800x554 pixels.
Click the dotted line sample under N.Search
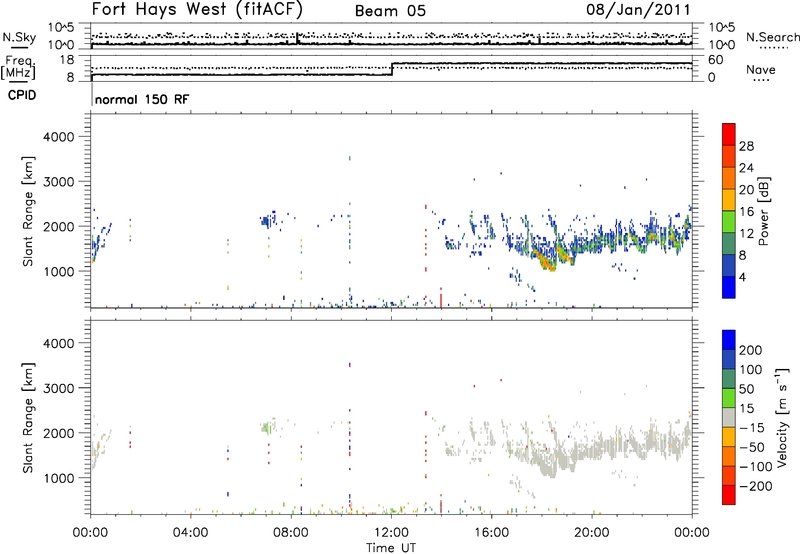click(x=773, y=47)
